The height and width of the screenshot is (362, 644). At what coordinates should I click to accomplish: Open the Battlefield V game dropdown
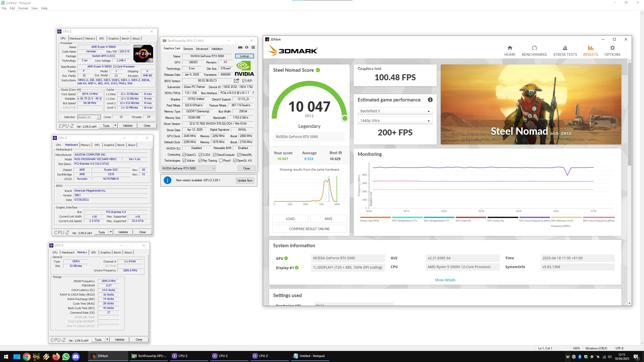click(x=395, y=111)
